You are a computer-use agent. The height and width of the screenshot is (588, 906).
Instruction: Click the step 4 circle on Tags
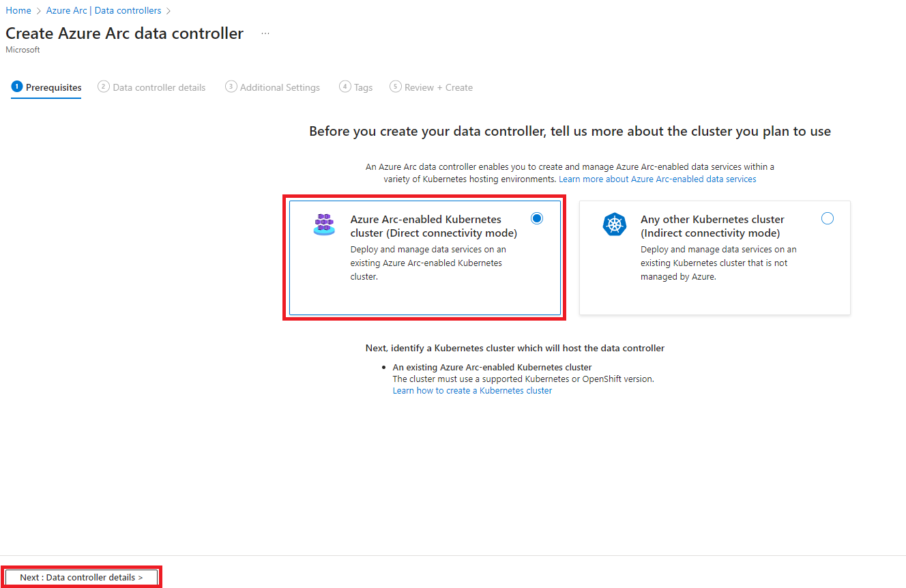(345, 87)
